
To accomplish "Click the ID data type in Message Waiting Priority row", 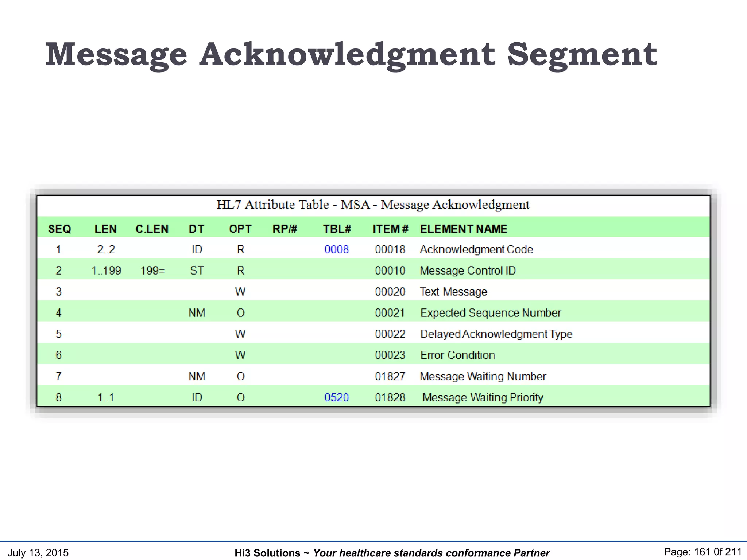I will (x=197, y=397).
